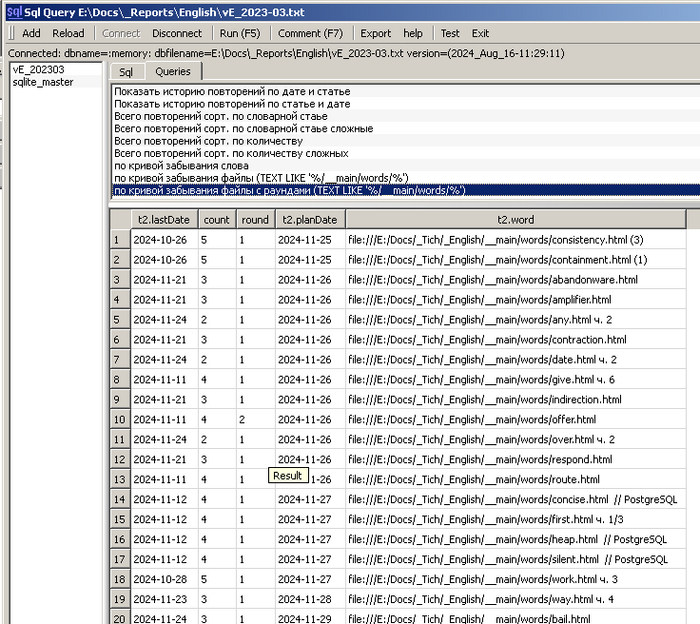
Task: Click the Test toolbar button
Action: 450,33
